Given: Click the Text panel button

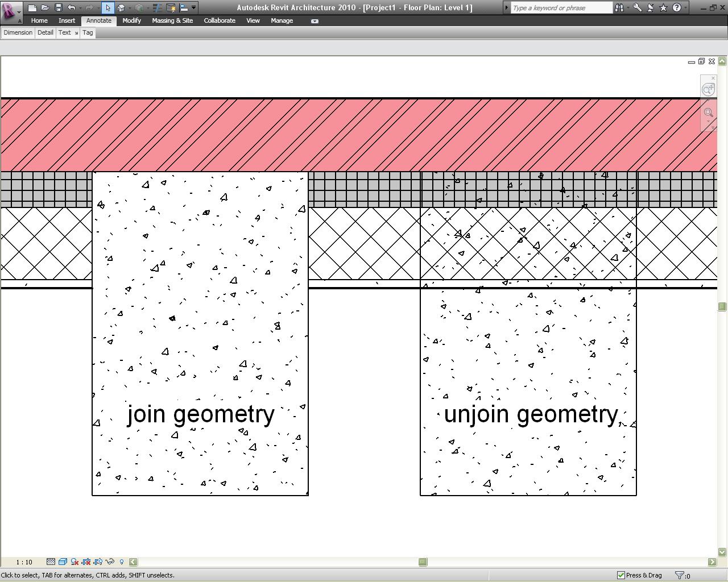Looking at the screenshot, I should pyautogui.click(x=65, y=32).
